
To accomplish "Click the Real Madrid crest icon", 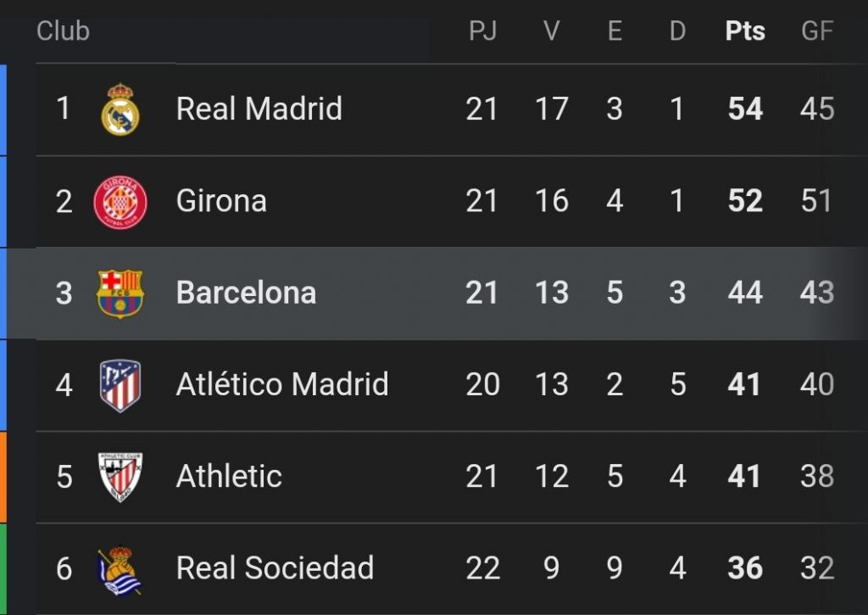I will click(120, 109).
